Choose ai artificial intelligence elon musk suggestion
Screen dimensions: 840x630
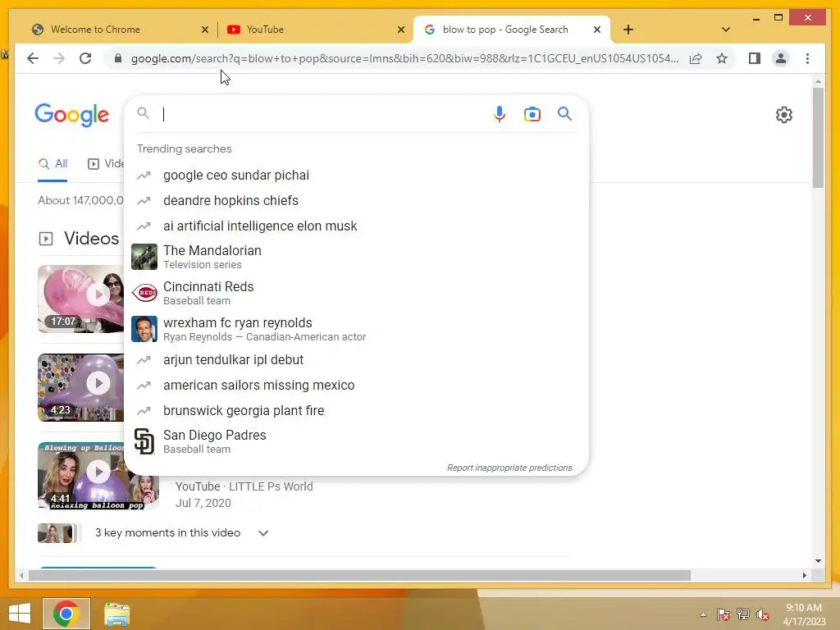pyautogui.click(x=356, y=226)
